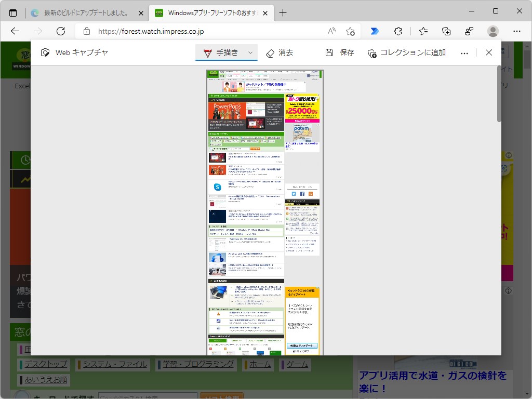532x399 pixels.
Task: Click the profile avatar icon
Action: [493, 31]
